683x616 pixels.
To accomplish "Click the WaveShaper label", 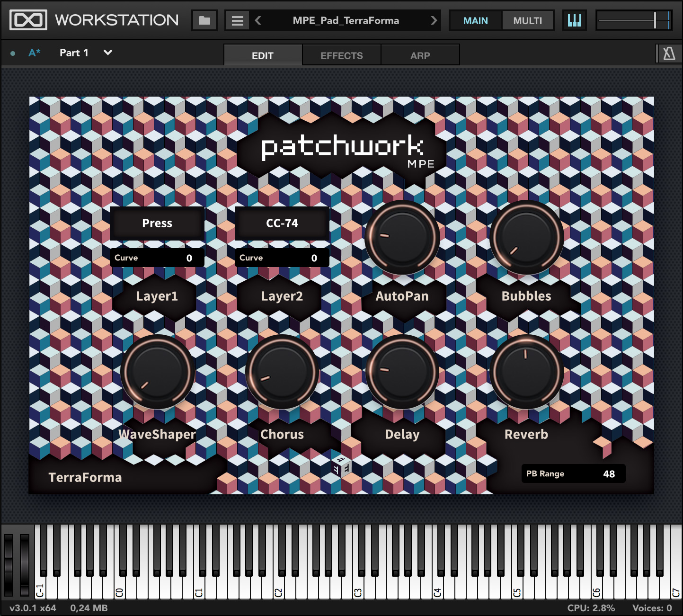I will (157, 434).
